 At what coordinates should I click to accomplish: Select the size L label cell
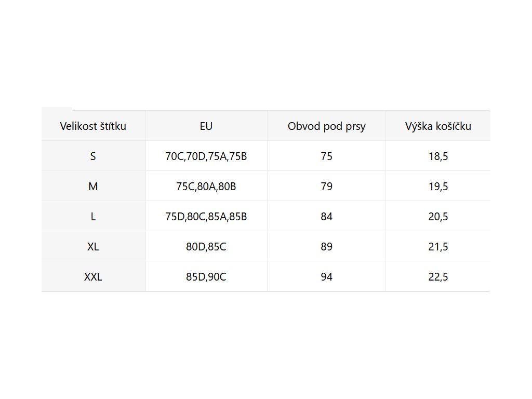click(93, 217)
